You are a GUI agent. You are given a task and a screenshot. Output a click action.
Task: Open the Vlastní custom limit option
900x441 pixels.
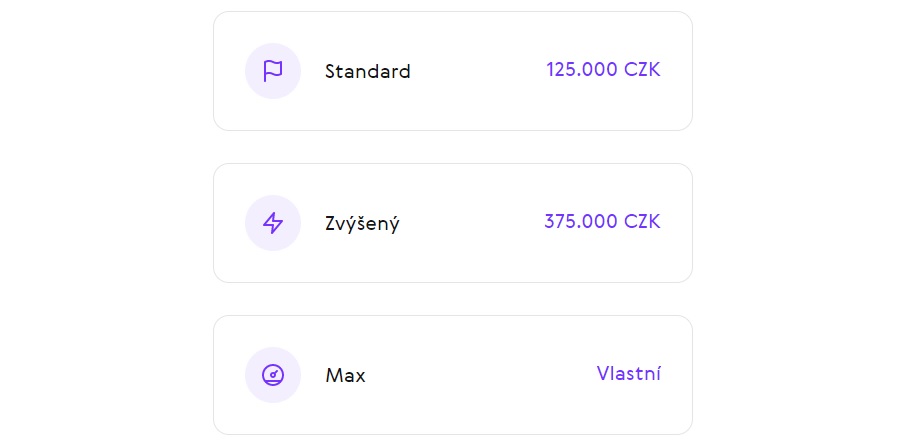coord(629,374)
